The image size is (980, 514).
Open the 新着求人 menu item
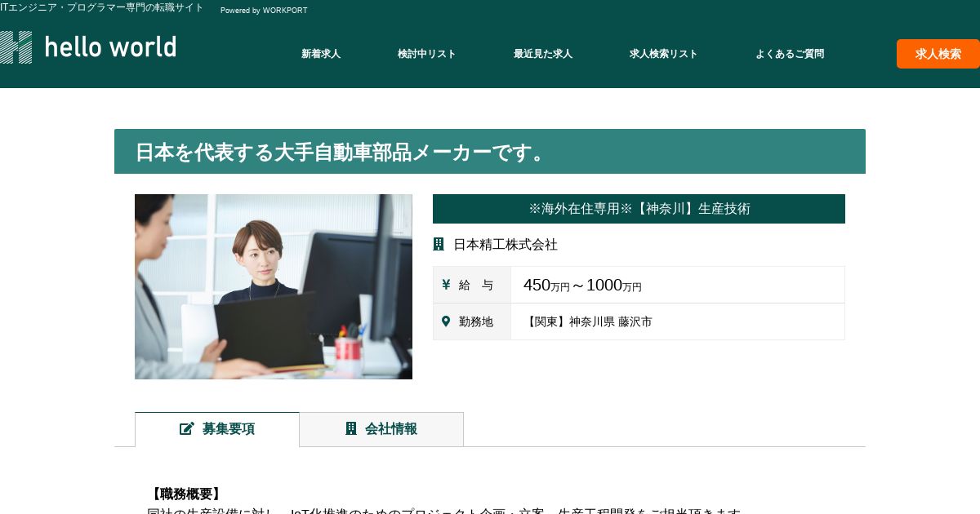coord(321,54)
